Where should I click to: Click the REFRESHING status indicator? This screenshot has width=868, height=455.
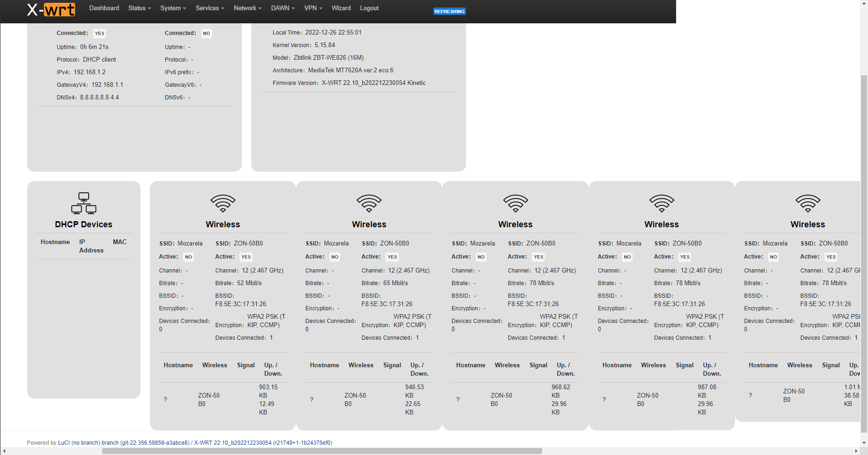pyautogui.click(x=449, y=11)
